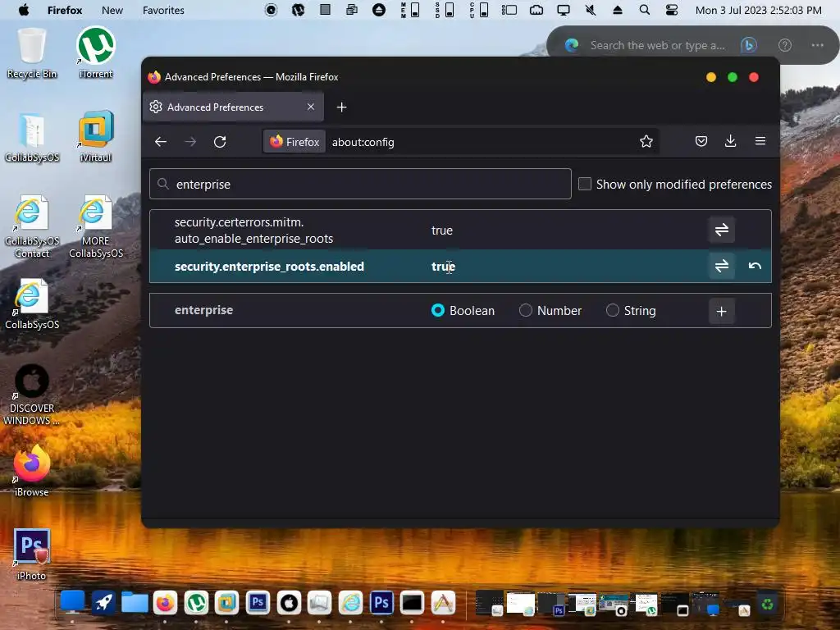Viewport: 840px width, 630px height.
Task: Select the Boolean type radio button
Action: pyautogui.click(x=438, y=310)
